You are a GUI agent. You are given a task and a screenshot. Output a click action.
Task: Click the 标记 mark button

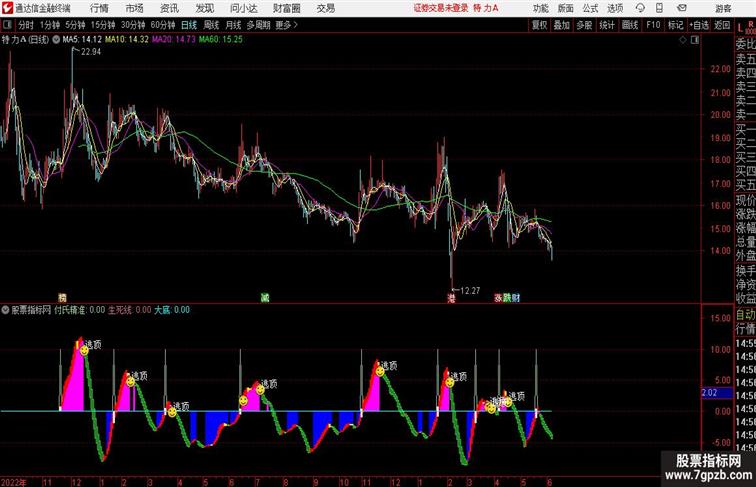(675, 25)
